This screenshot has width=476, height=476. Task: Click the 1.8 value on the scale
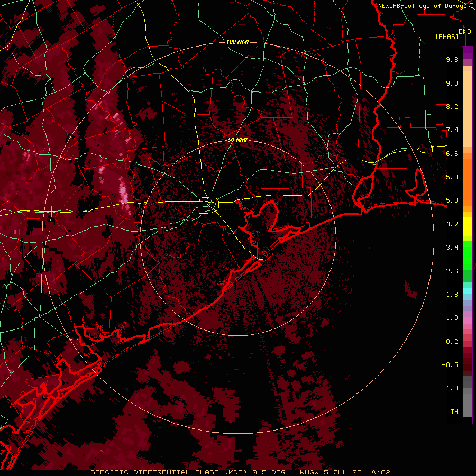[x=452, y=295]
